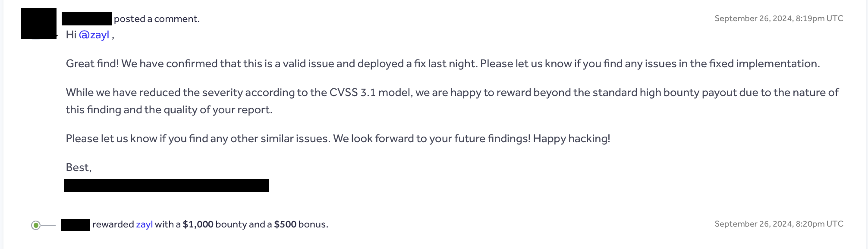Click the redacted signature below "Best,"
Image resolution: width=868 pixels, height=249 pixels.
pyautogui.click(x=166, y=185)
